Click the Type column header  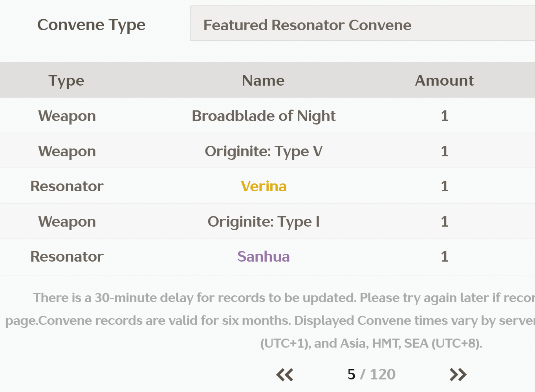[x=66, y=81]
